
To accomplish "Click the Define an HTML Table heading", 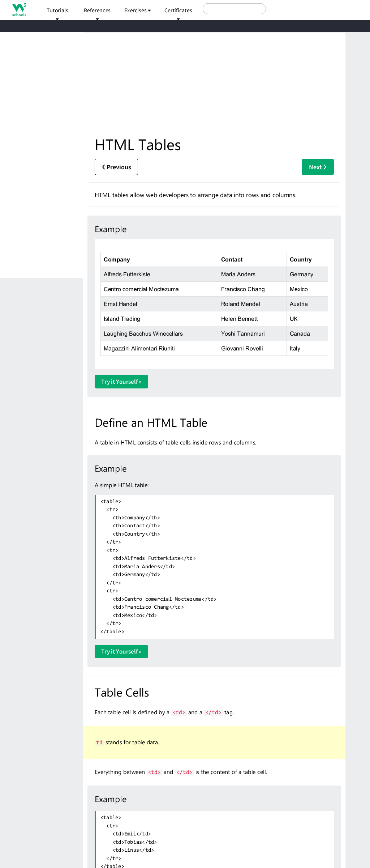I will pos(151,423).
